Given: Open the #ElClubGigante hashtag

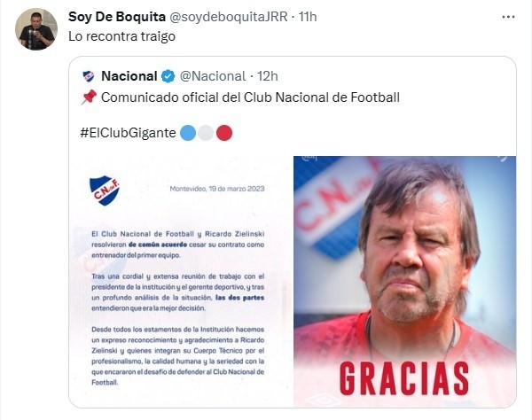Looking at the screenshot, I should pos(128,133).
